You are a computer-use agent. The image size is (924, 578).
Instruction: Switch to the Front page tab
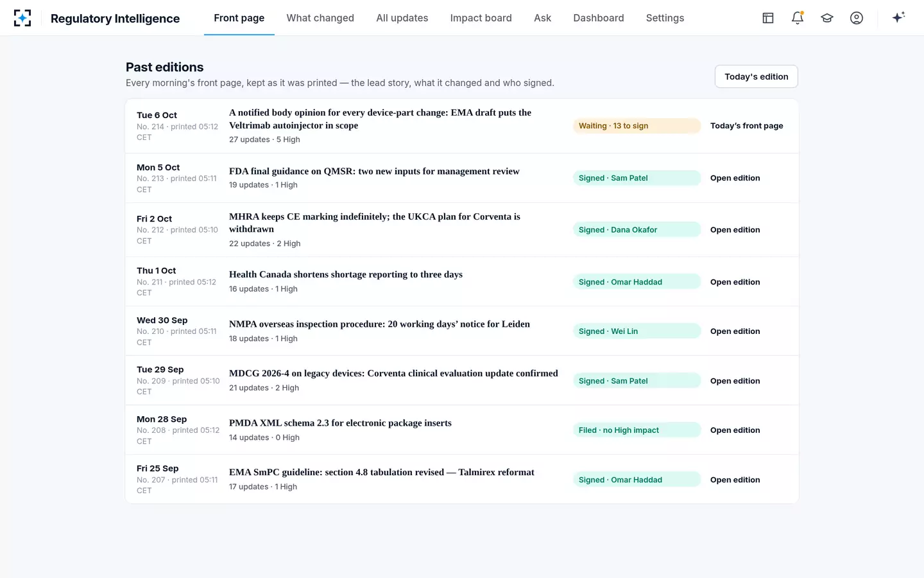tap(239, 18)
